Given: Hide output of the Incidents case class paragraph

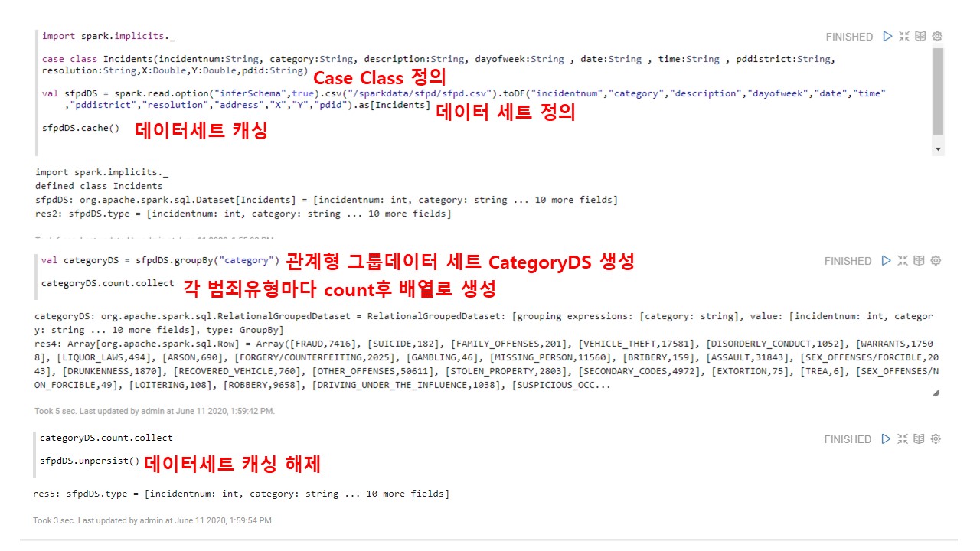Looking at the screenshot, I should click(x=920, y=36).
